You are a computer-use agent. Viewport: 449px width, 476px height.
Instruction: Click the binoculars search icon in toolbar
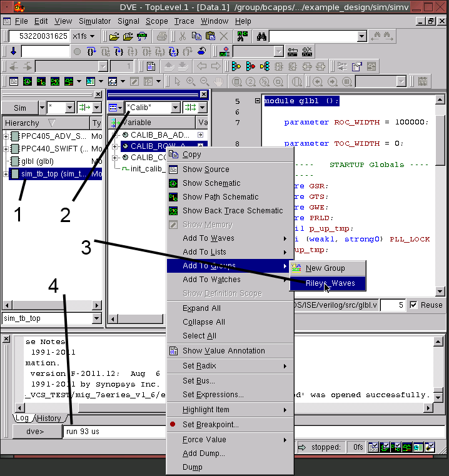pos(261,36)
